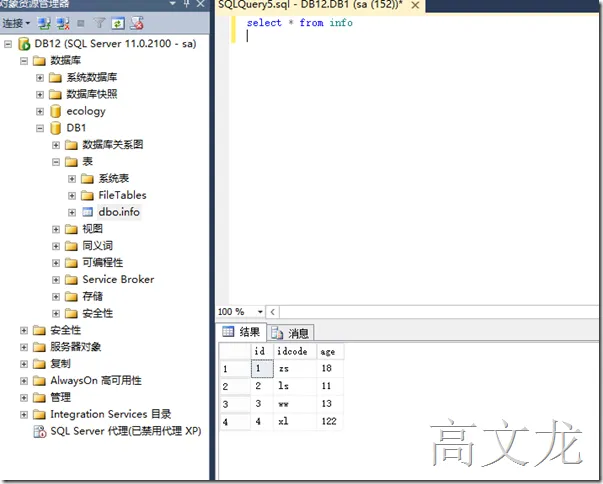Open the Object Explorer window position dropdown
Screen dimensions: 603x484
pyautogui.click(x=172, y=3)
